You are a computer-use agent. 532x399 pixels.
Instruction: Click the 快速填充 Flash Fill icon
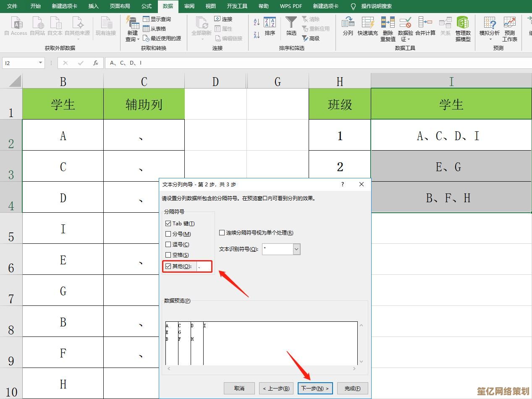368,24
